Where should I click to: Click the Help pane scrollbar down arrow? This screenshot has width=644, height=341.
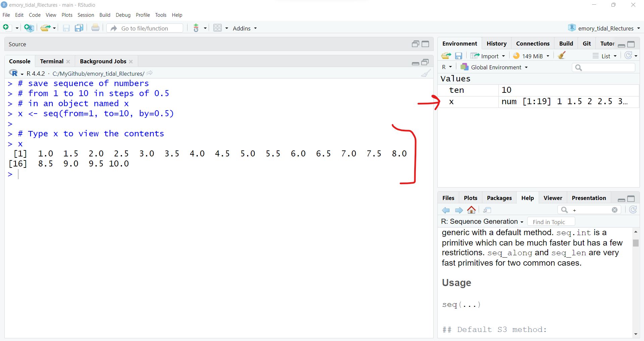[636, 334]
